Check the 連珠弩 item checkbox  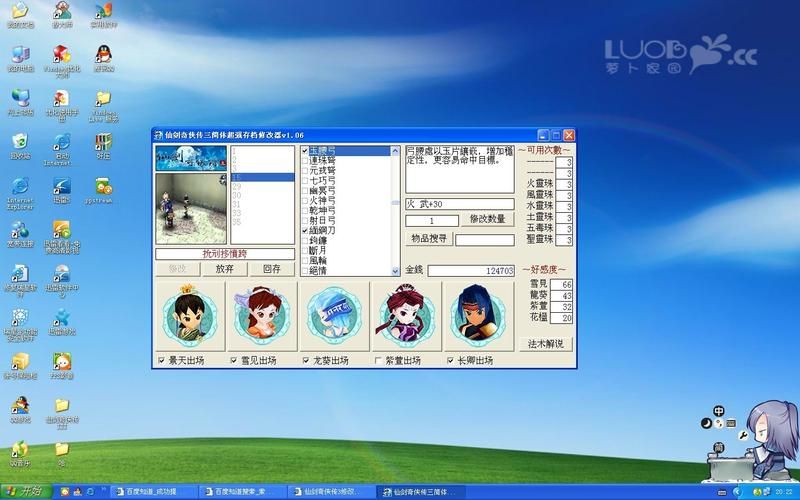coord(305,161)
